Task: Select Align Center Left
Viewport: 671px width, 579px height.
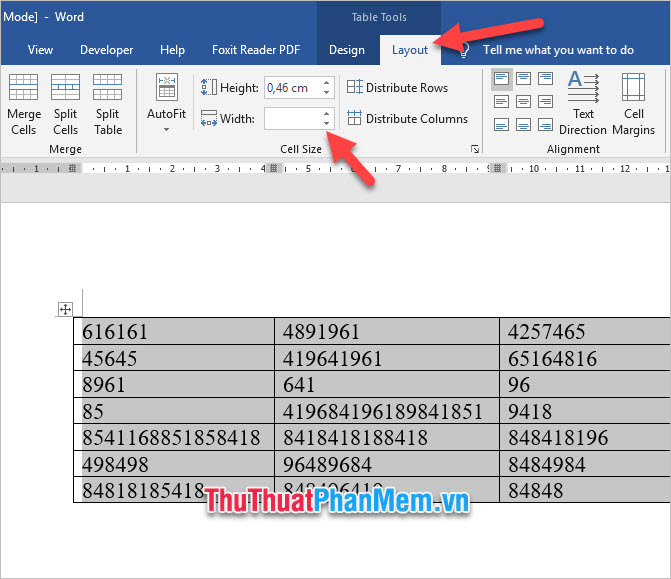Action: tap(501, 102)
